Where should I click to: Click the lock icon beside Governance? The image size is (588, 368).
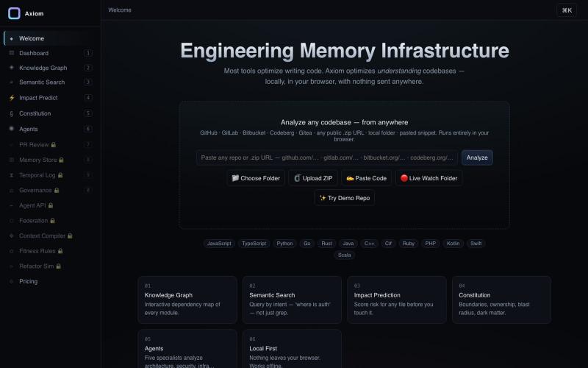coord(57,191)
